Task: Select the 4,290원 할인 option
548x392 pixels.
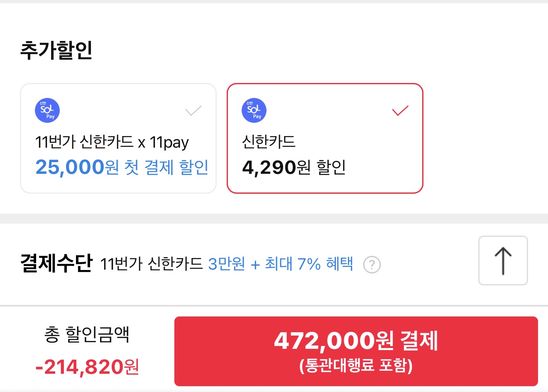Action: 294,167
